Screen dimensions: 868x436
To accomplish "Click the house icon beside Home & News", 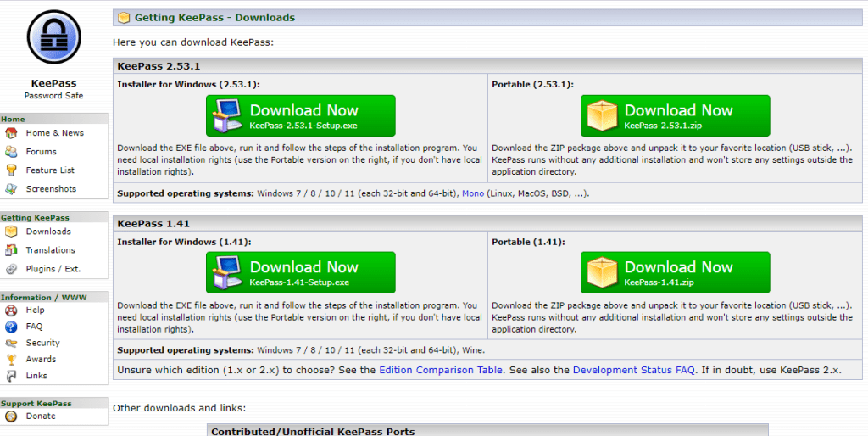I will point(11,133).
